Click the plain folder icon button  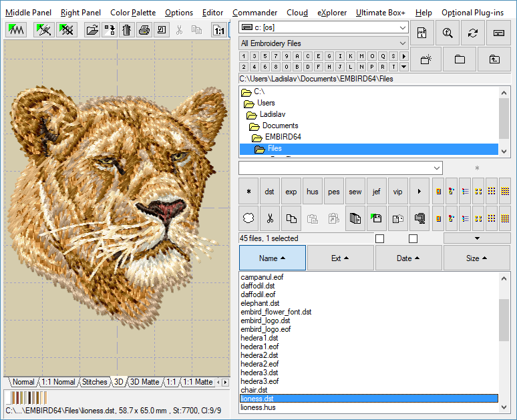click(x=460, y=59)
